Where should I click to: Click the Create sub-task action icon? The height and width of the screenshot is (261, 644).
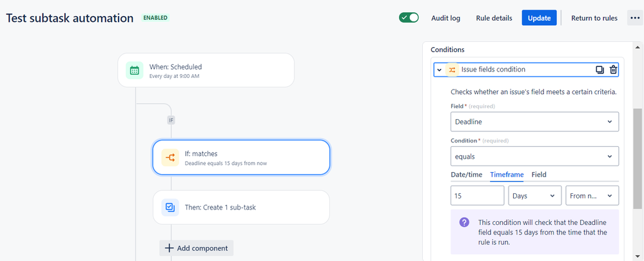pos(170,208)
